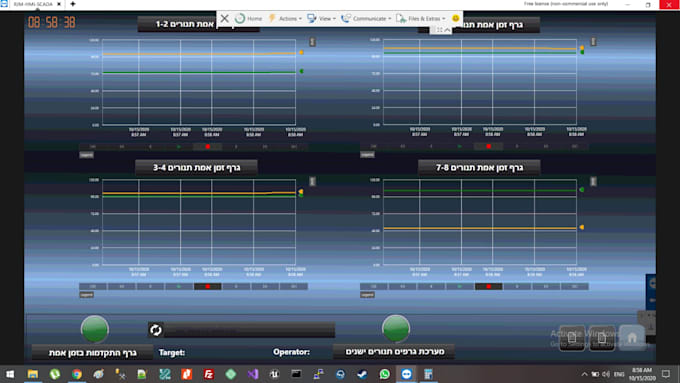Open the taskbar clock showing 8:58 AM
680x383 pixels.
(x=642, y=374)
